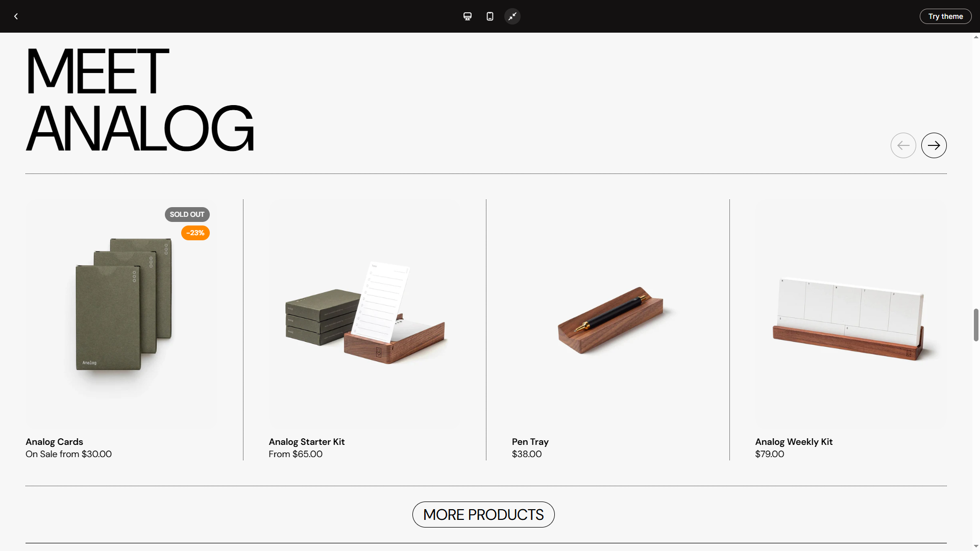
Task: Switch to mobile preview icon
Action: 489,16
